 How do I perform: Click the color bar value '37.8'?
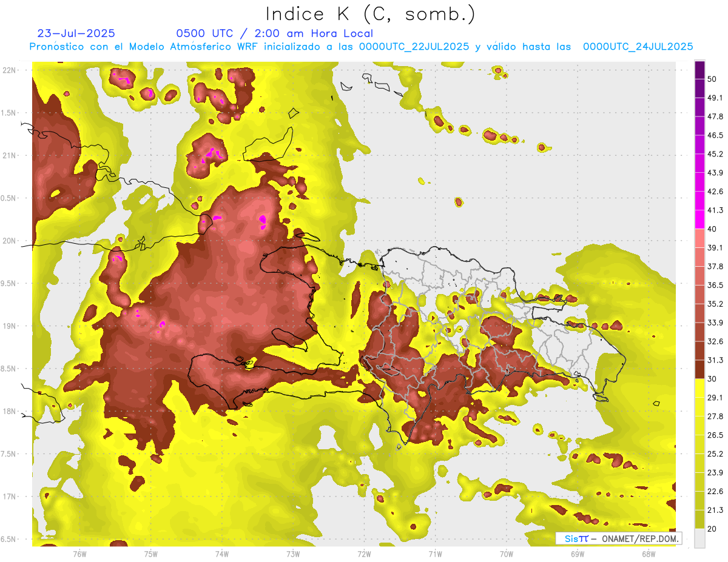[715, 267]
